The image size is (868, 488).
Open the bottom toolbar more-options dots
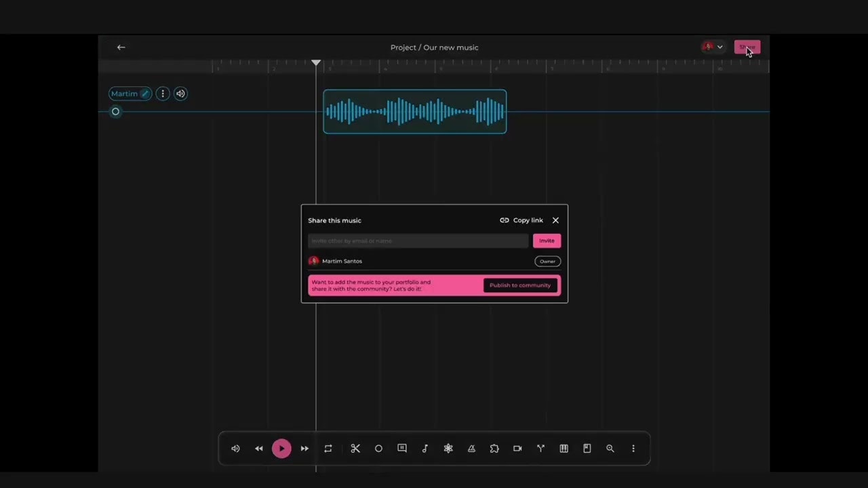(x=633, y=449)
